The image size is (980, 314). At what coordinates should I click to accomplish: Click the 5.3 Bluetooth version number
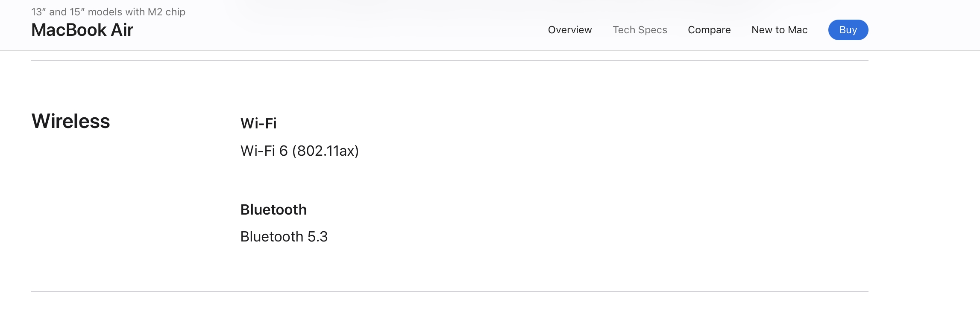click(x=317, y=236)
